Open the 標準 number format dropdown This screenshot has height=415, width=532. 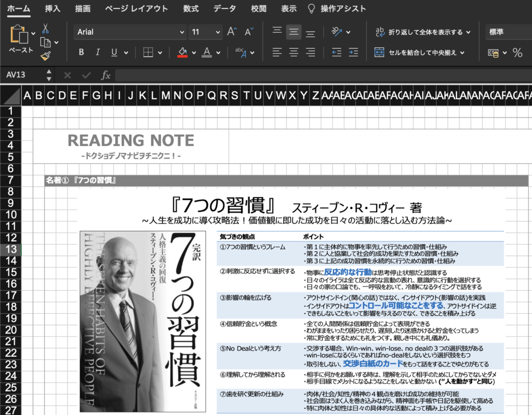(x=509, y=32)
